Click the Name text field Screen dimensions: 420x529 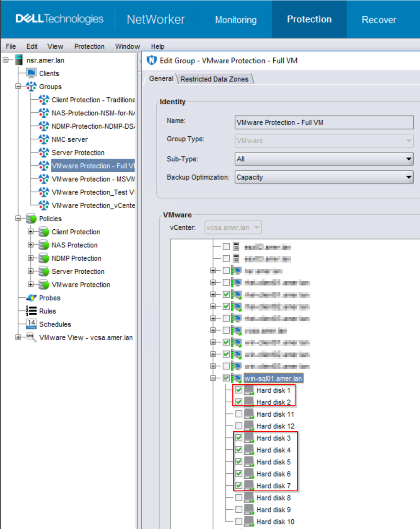(324, 122)
